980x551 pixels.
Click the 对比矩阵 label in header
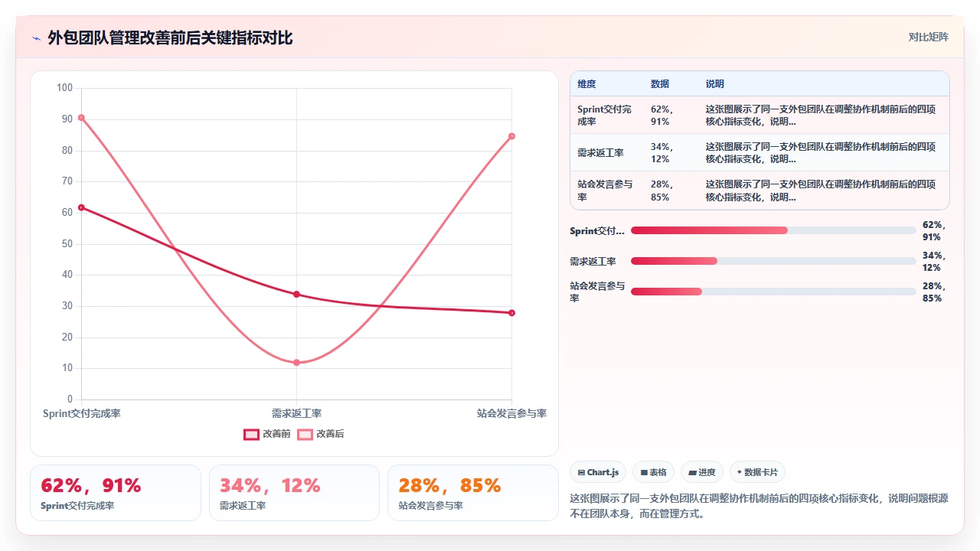tap(928, 37)
